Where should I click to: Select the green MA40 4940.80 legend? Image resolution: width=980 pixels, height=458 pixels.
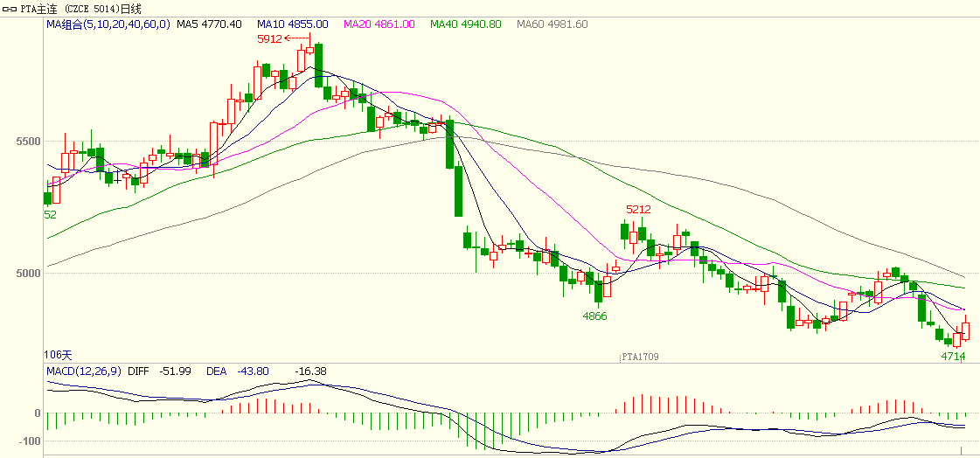[x=466, y=24]
